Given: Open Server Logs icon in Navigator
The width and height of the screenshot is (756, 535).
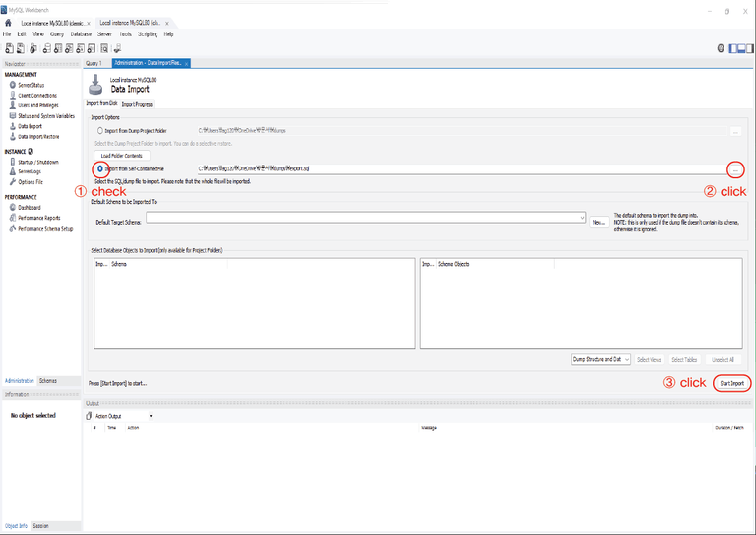Looking at the screenshot, I should (13, 171).
